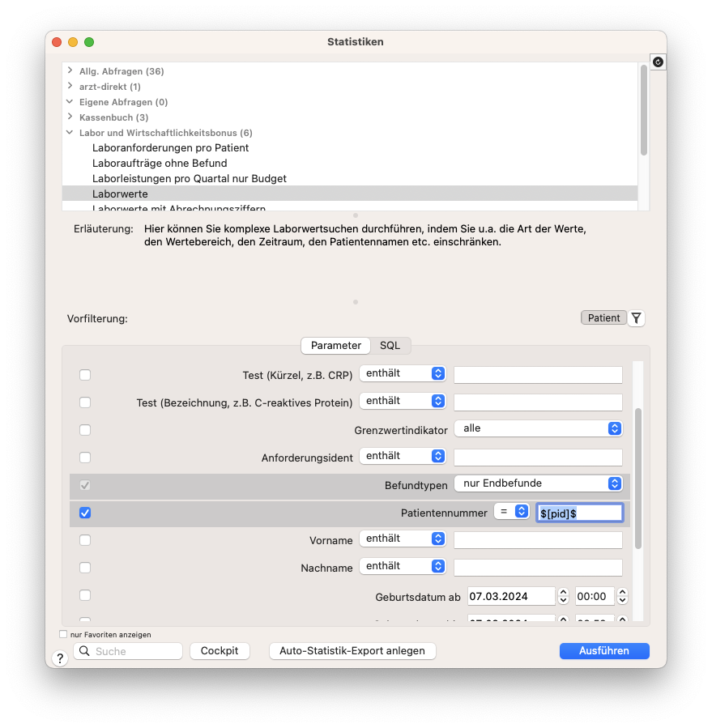Select Laboraufträge ohne Befund query
The image size is (712, 728).
point(160,163)
